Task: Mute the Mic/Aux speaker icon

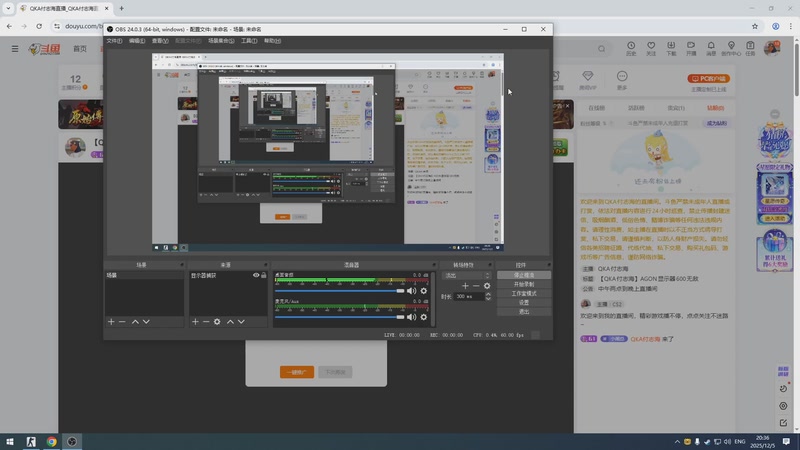Action: tap(411, 317)
